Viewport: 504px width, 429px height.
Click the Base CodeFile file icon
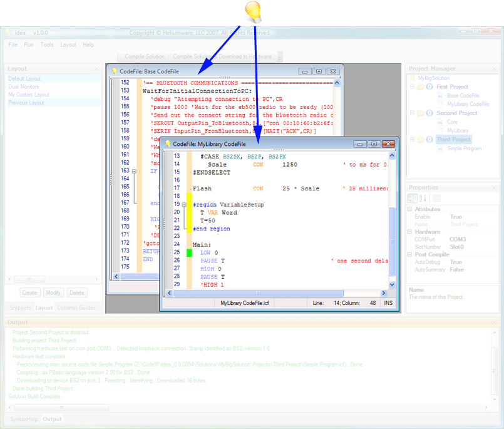(x=440, y=95)
